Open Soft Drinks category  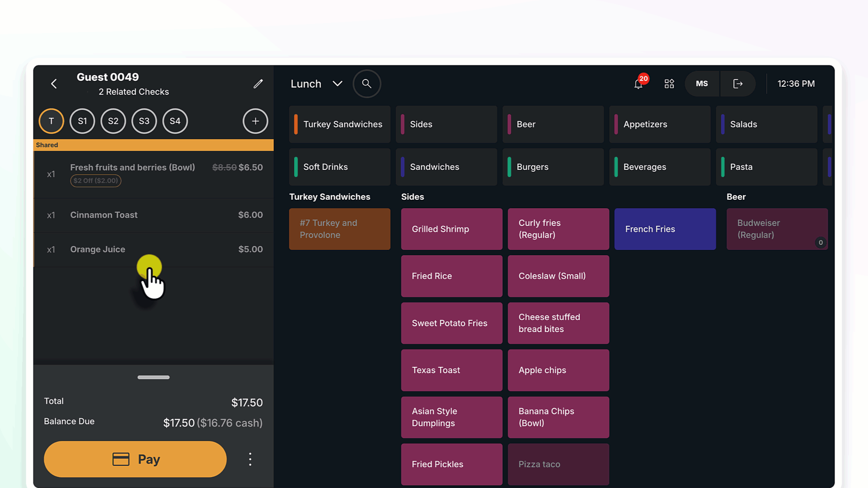tap(340, 167)
